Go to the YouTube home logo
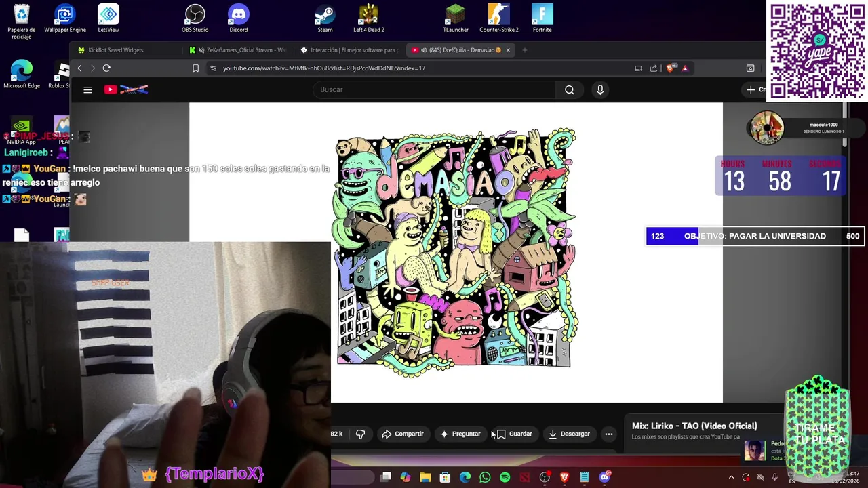The width and height of the screenshot is (868, 488). click(x=125, y=89)
